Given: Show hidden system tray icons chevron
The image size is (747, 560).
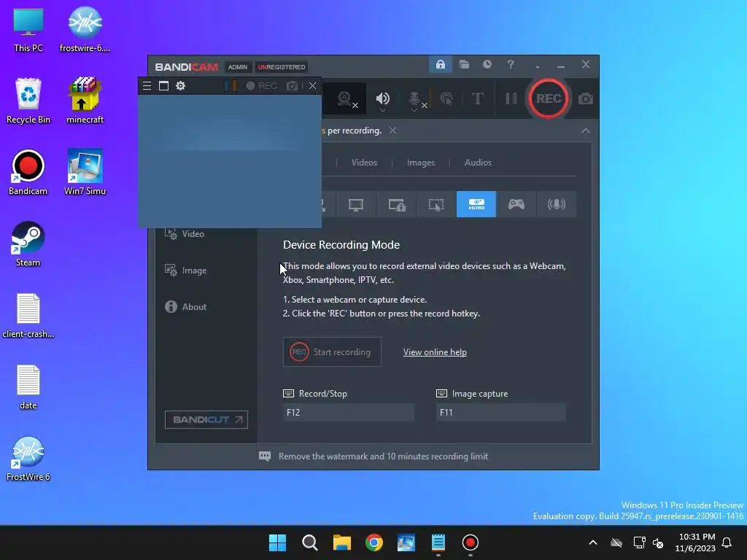Looking at the screenshot, I should tap(592, 542).
